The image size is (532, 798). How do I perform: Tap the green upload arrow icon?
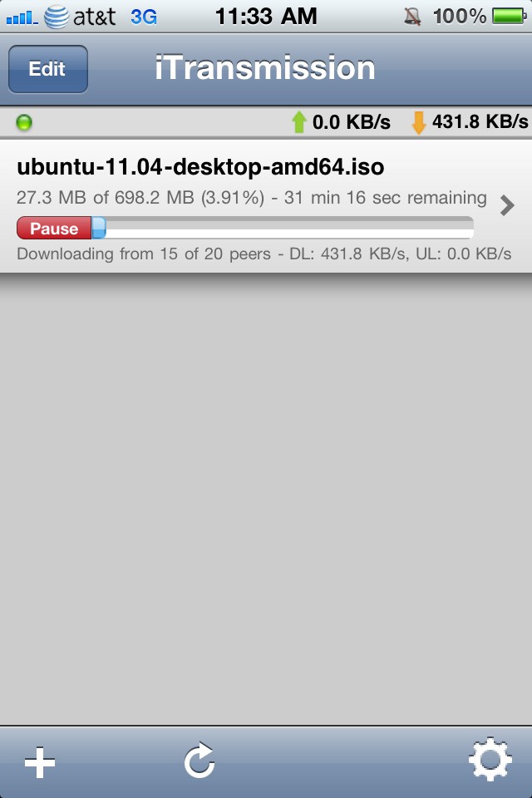299,122
